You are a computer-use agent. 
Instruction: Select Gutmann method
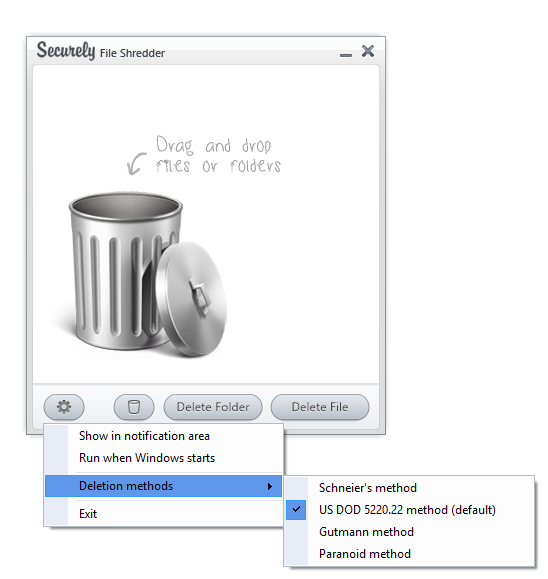pos(409,532)
